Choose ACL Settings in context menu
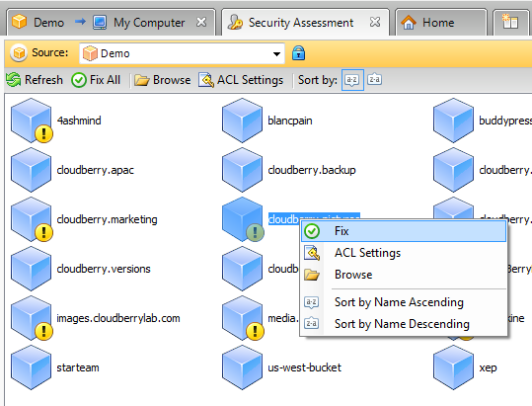 404,253
